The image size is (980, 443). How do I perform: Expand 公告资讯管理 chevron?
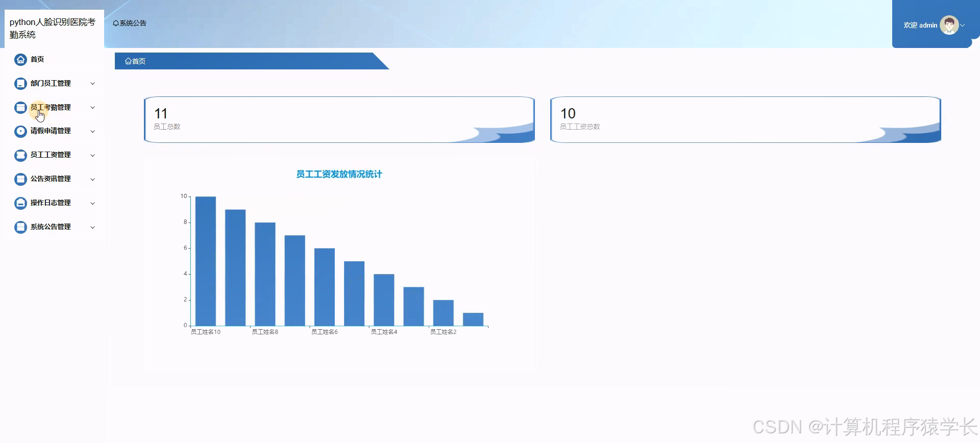92,179
